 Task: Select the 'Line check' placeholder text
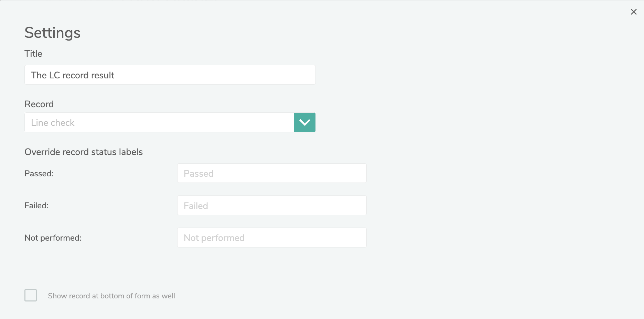coord(53,123)
